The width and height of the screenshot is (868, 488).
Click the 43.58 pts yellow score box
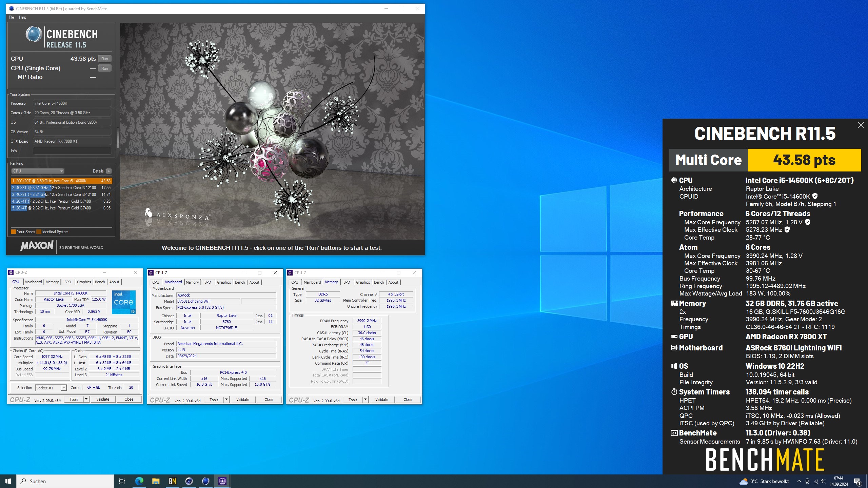click(x=804, y=160)
